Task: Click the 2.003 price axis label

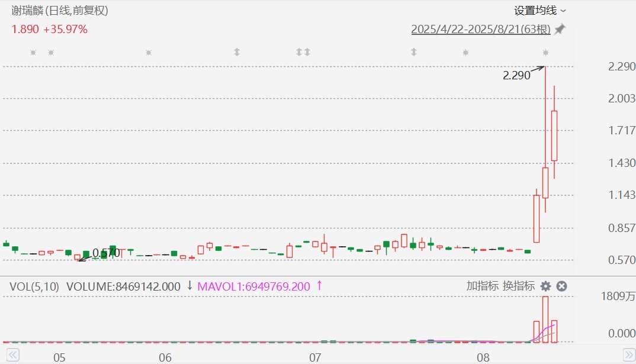Action: (x=621, y=98)
